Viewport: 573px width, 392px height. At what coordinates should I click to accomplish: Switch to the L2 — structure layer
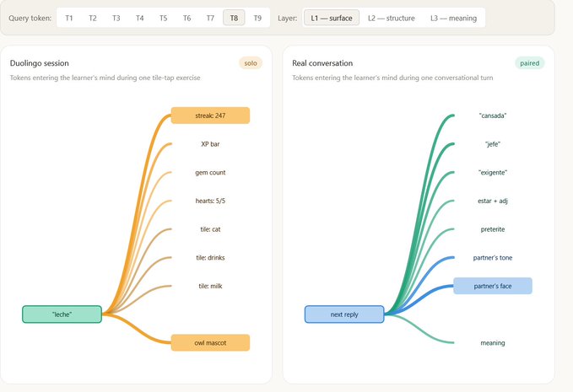tap(391, 18)
